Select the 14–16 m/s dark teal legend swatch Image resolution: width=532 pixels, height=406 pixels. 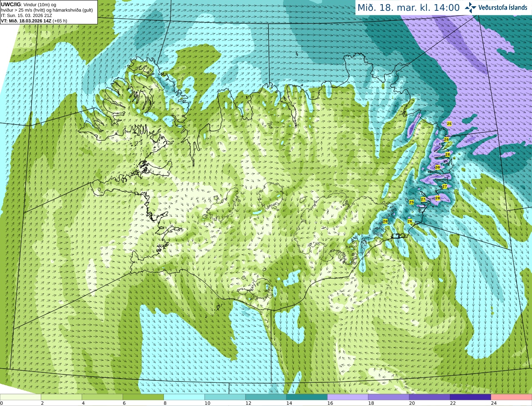pyautogui.click(x=307, y=397)
